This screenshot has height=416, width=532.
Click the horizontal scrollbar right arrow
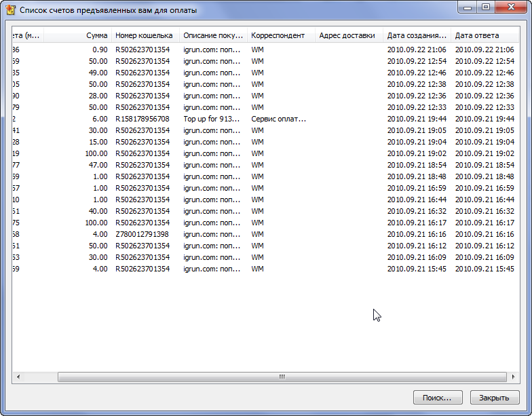513,377
